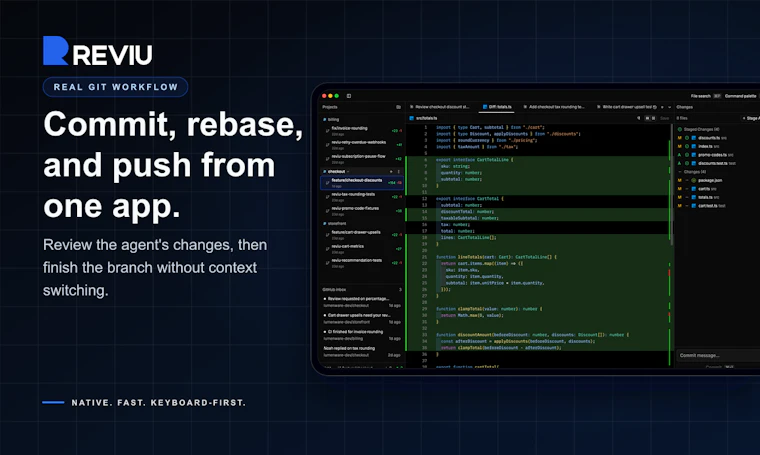The image size is (760, 455).
Task: Open the Review checkout discount tab
Action: (440, 107)
